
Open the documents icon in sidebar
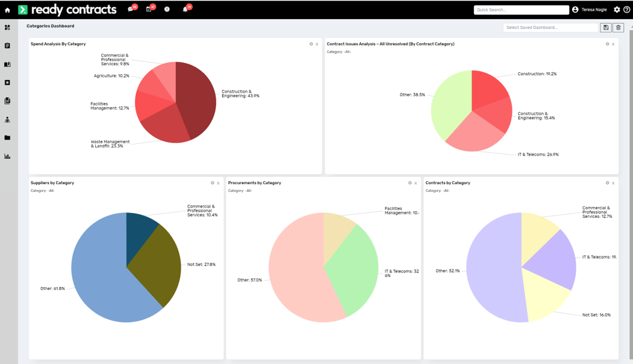click(x=7, y=100)
